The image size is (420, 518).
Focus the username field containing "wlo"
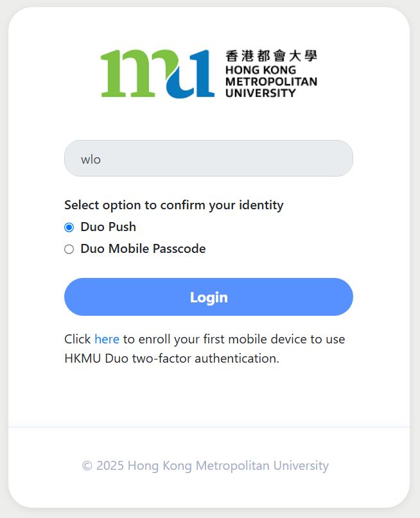[209, 159]
